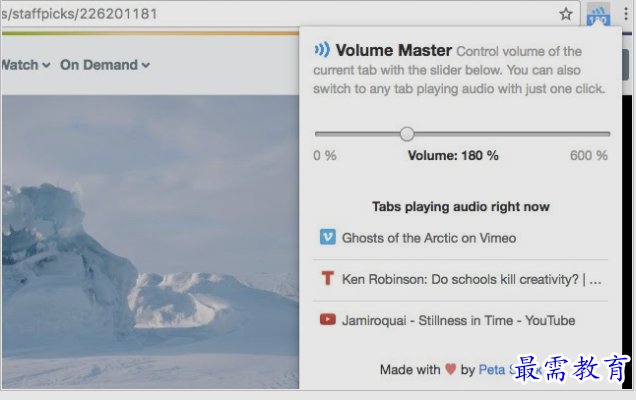Click the YouTube favicon in tab list
Screen dimensions: 636x400
point(327,320)
